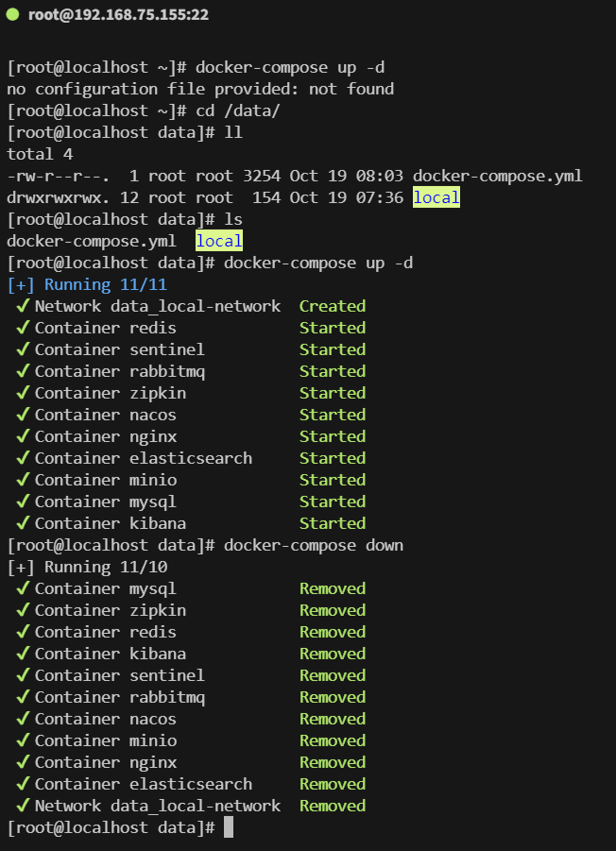Click the checkmark beside Container elasticsearch Removed

pyautogui.click(x=23, y=784)
